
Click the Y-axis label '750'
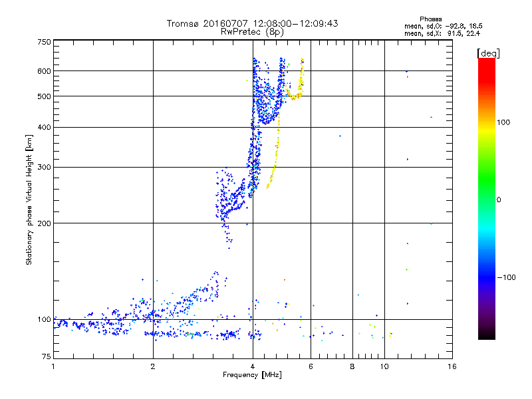click(x=44, y=42)
